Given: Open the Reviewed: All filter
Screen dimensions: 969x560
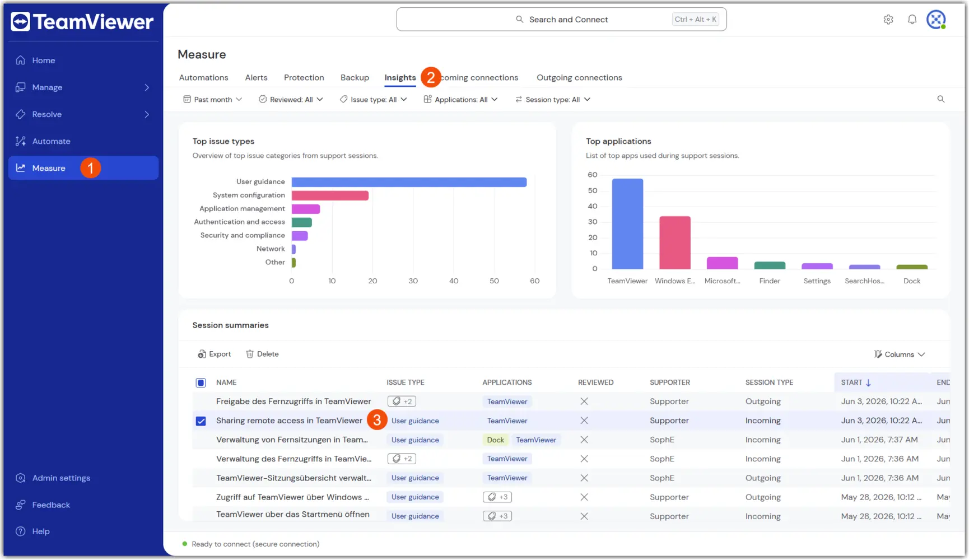Looking at the screenshot, I should pyautogui.click(x=291, y=99).
